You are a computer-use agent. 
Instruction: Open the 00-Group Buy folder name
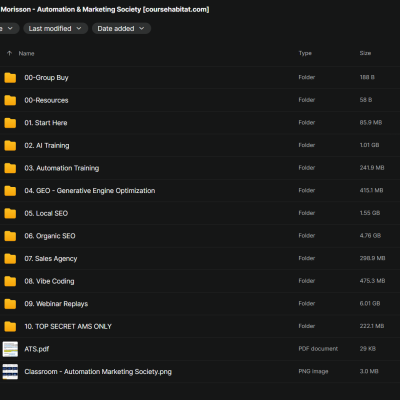coord(46,78)
